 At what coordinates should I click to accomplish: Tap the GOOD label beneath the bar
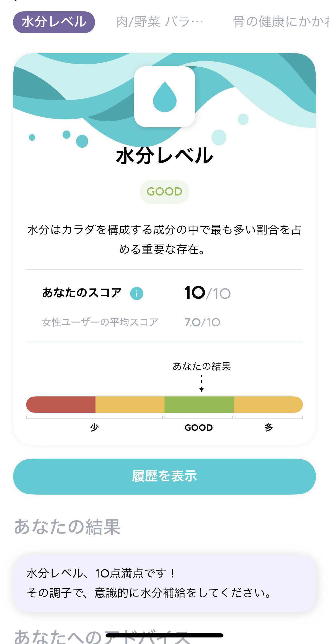pyautogui.click(x=199, y=428)
